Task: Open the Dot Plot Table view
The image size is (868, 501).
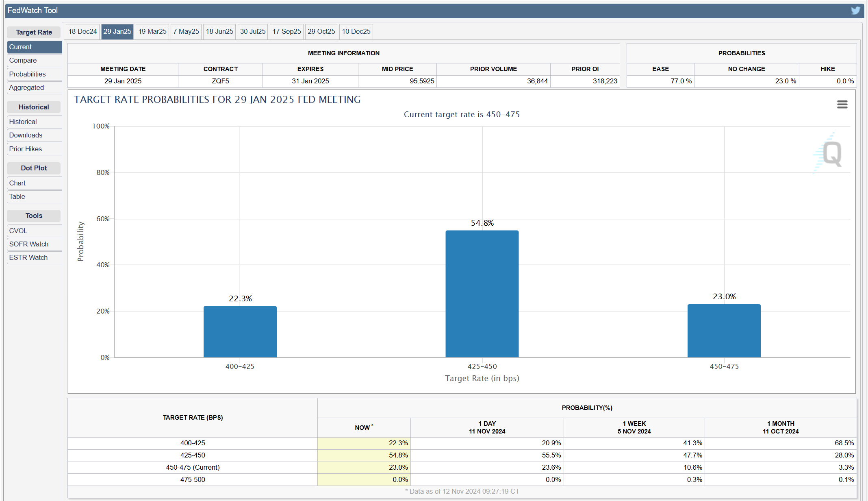Action: 17,196
